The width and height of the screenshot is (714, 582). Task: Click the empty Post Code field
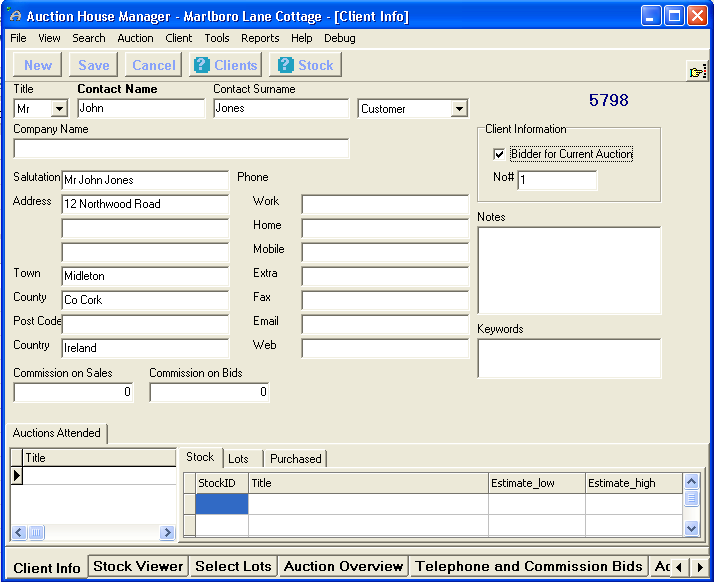pyautogui.click(x=145, y=324)
